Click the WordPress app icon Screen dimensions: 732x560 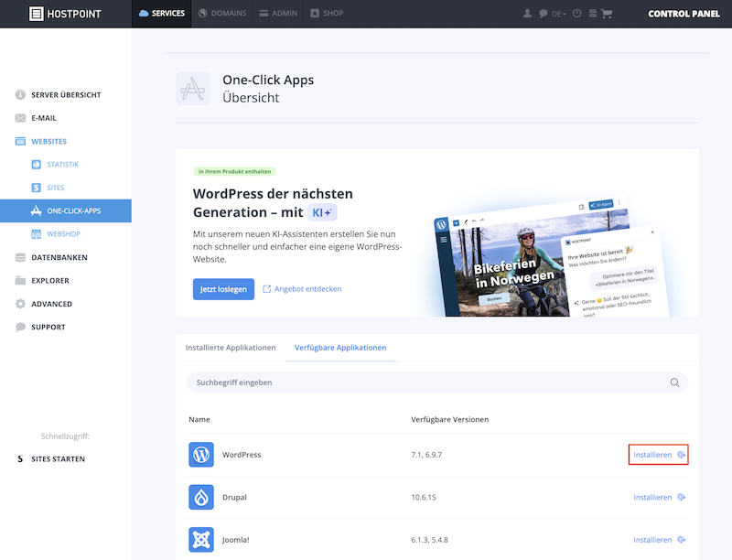[201, 455]
